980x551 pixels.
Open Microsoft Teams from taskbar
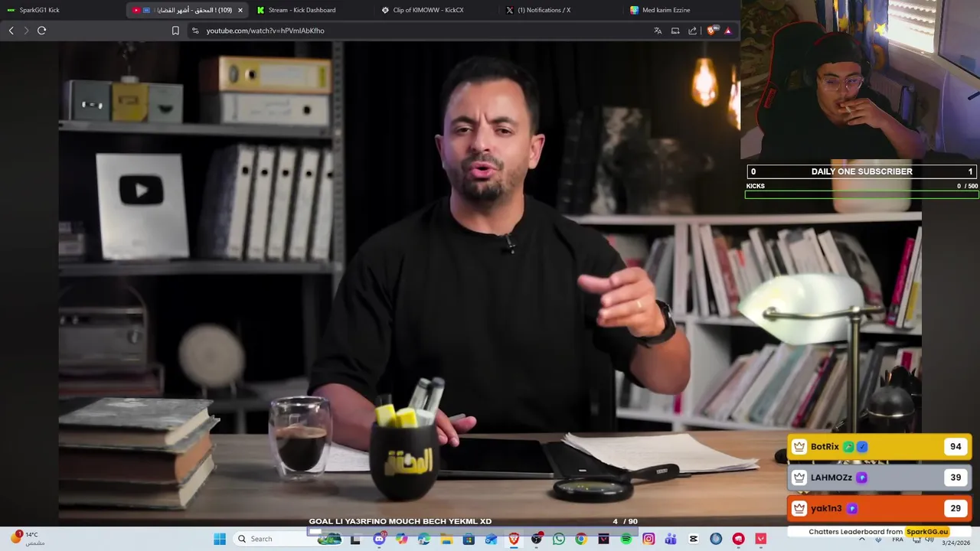click(671, 539)
